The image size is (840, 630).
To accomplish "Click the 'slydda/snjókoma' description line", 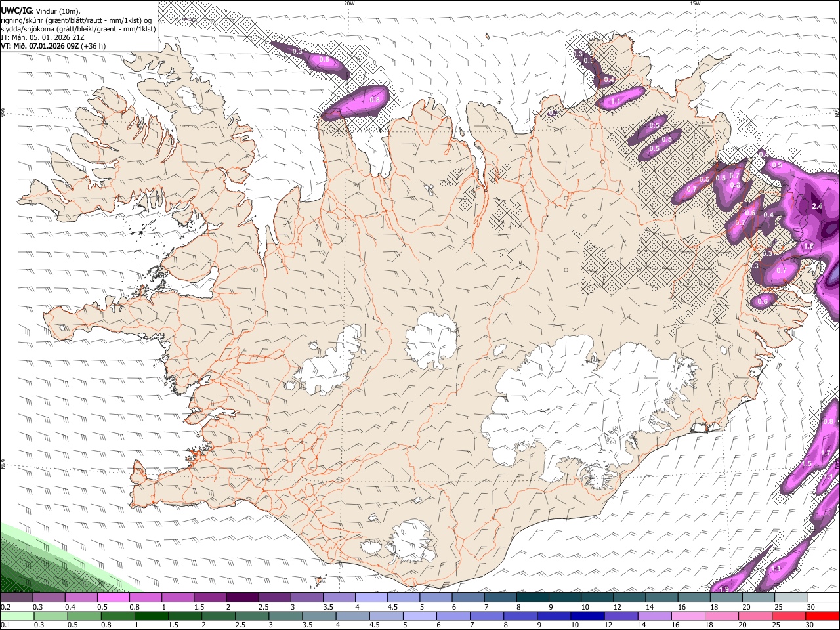I will [x=78, y=29].
